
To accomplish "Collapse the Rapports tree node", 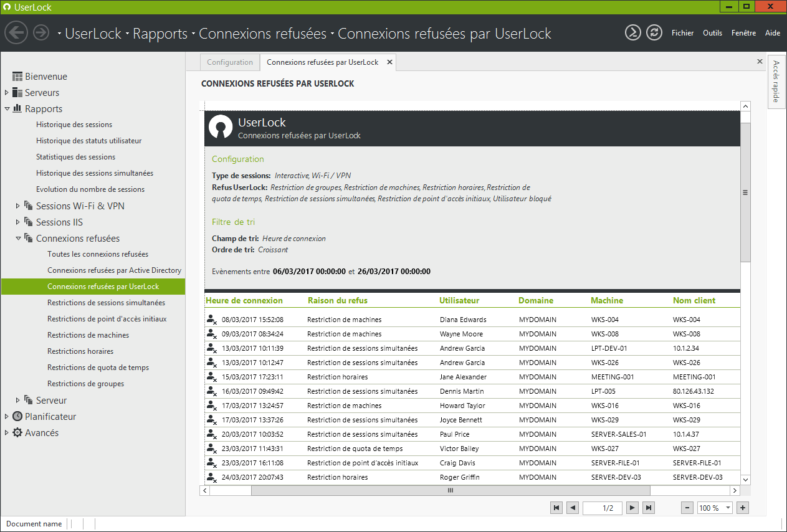I will 6,109.
